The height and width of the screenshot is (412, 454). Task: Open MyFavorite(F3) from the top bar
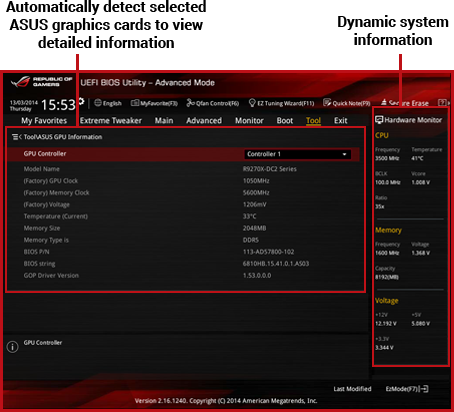(154, 103)
